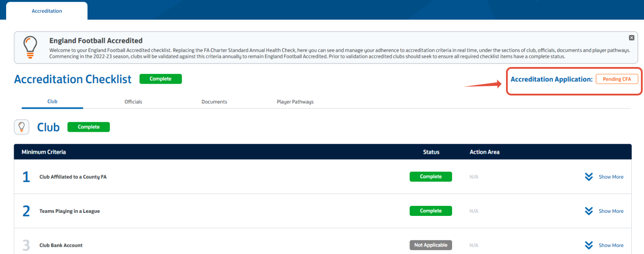Viewport: 644px width, 254px height.
Task: Click the Complete badge next to Accreditation Checklist
Action: [x=160, y=79]
